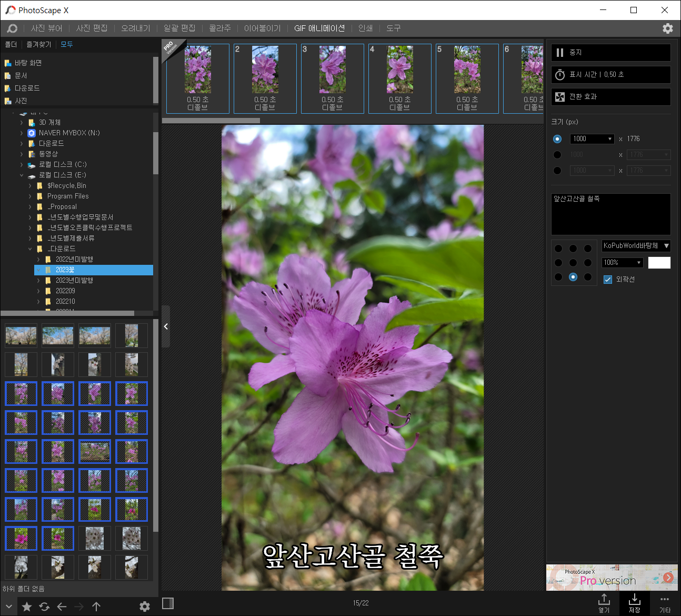Expand the Program Files folder
This screenshot has height=616, width=681.
click(30, 196)
